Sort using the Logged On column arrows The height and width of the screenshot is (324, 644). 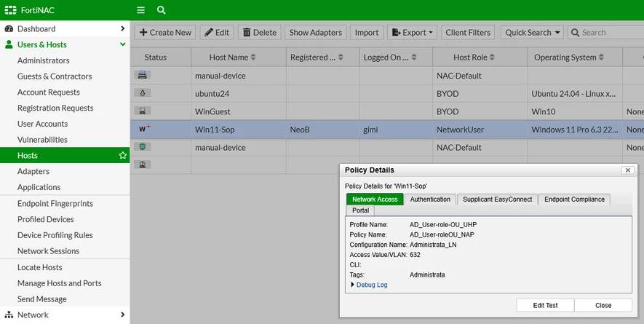coord(414,57)
